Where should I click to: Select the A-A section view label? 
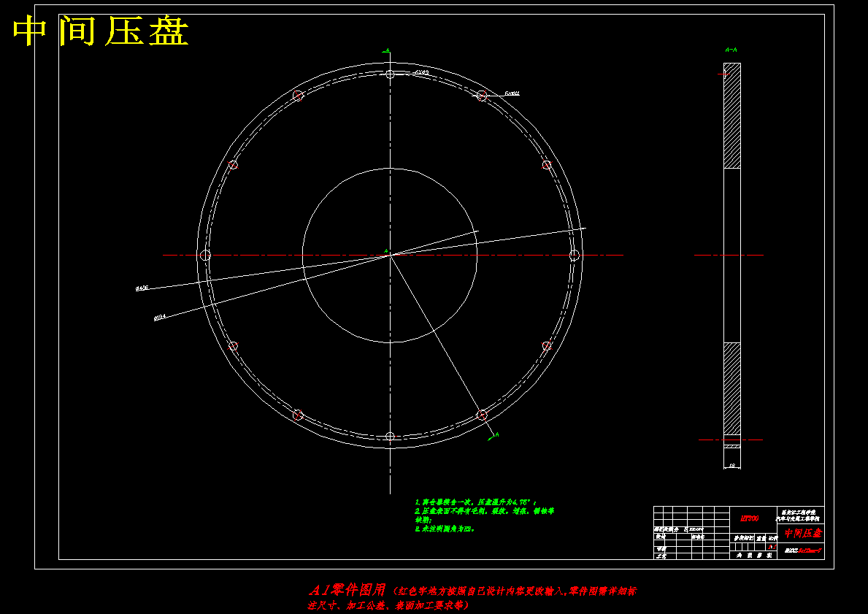pyautogui.click(x=731, y=50)
